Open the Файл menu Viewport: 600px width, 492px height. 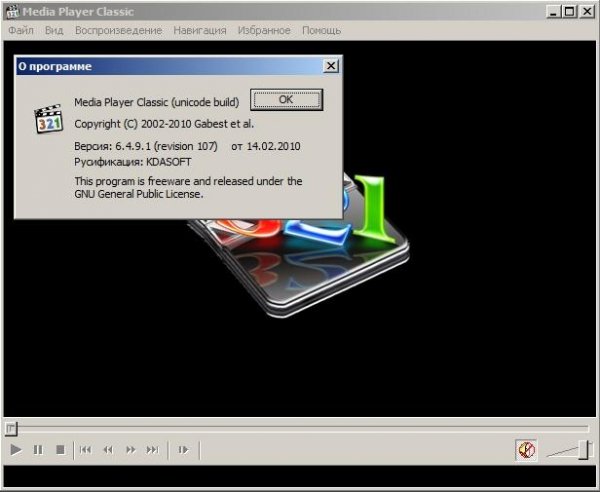click(21, 30)
